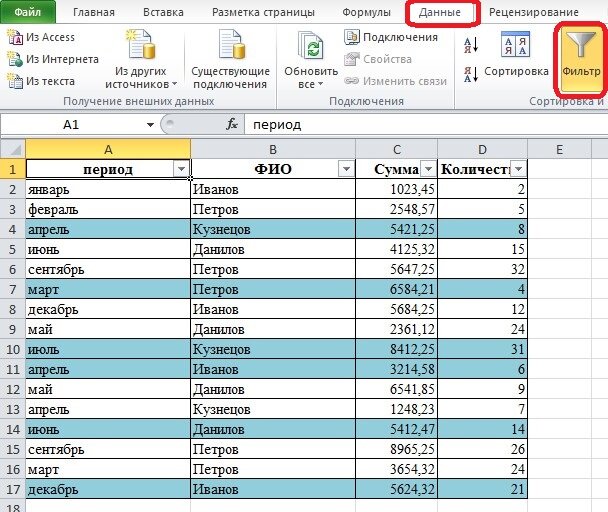Click the insert function fx icon

pyautogui.click(x=232, y=125)
